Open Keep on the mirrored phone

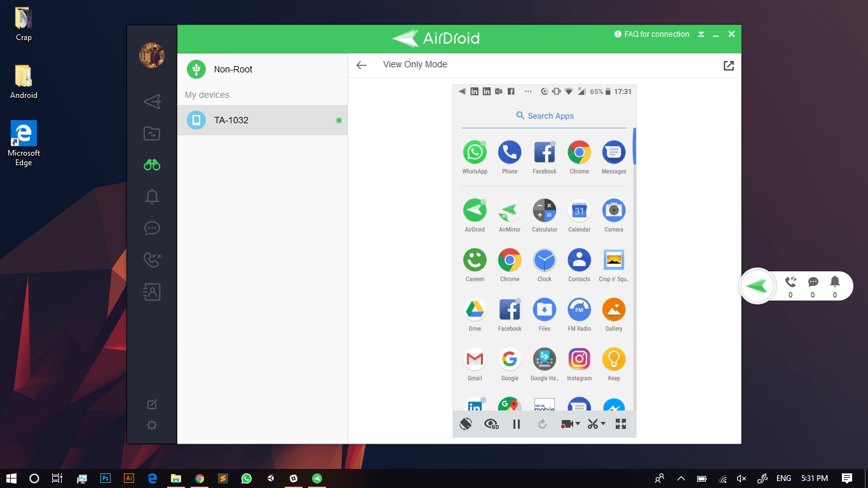(x=614, y=364)
